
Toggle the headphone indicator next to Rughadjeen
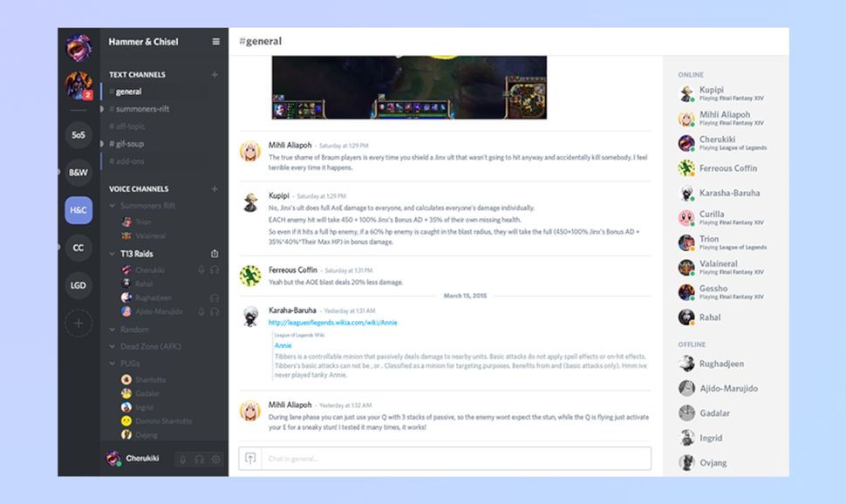click(x=214, y=298)
